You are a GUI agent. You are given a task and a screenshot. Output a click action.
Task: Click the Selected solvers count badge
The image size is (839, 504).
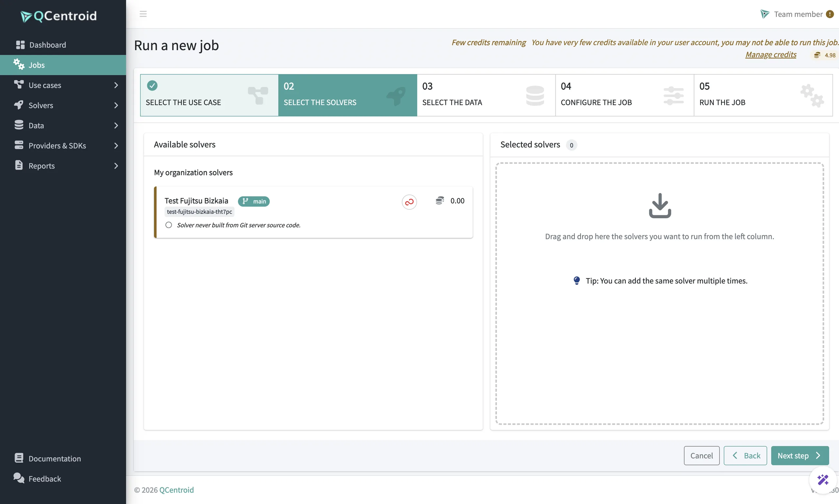coord(571,145)
